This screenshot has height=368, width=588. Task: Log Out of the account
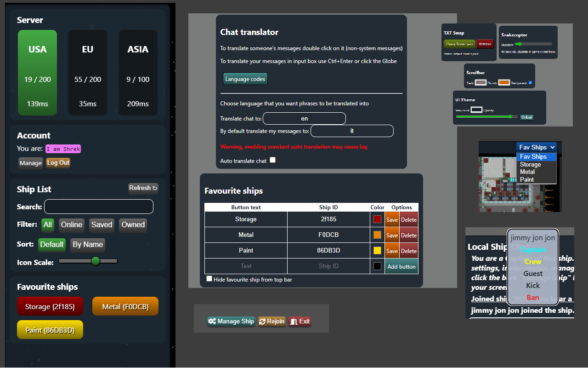pos(58,163)
